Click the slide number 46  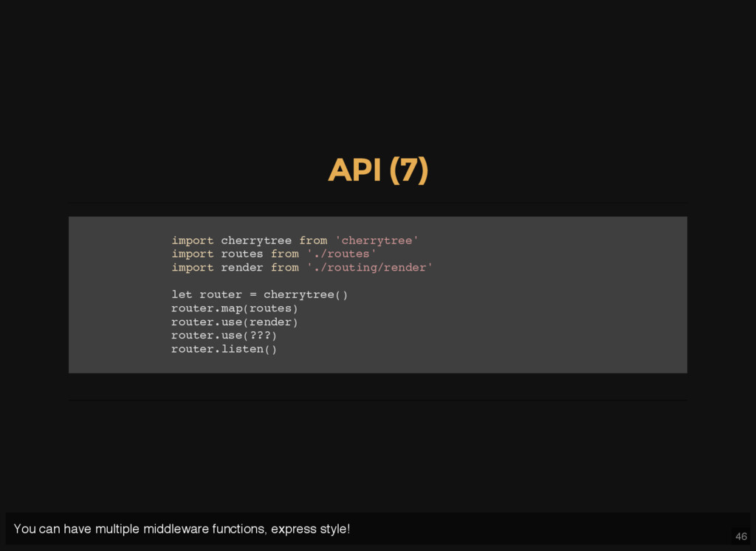click(x=740, y=536)
